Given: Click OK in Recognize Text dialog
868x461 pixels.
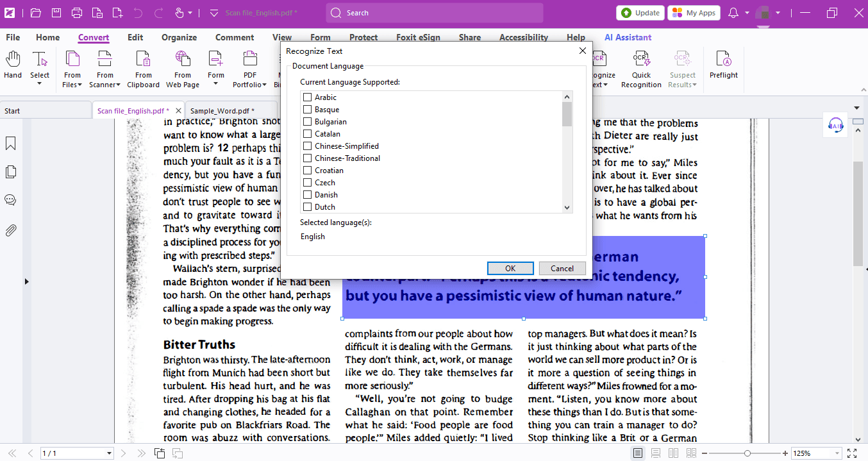Looking at the screenshot, I should [510, 269].
